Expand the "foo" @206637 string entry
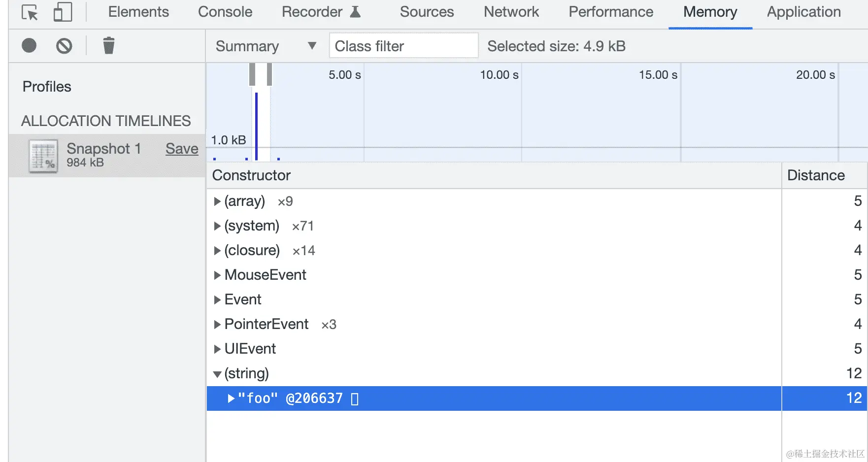Viewport: 868px width, 462px height. pyautogui.click(x=231, y=398)
